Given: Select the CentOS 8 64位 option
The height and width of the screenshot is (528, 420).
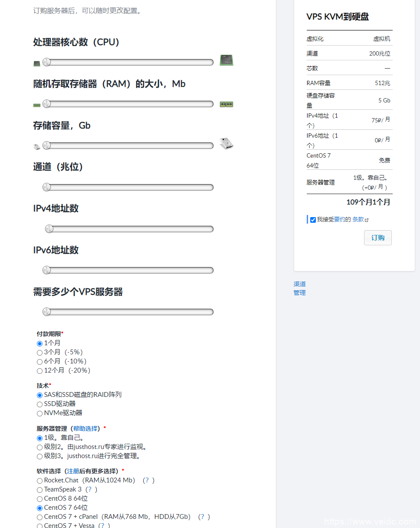Looking at the screenshot, I should pyautogui.click(x=40, y=499).
